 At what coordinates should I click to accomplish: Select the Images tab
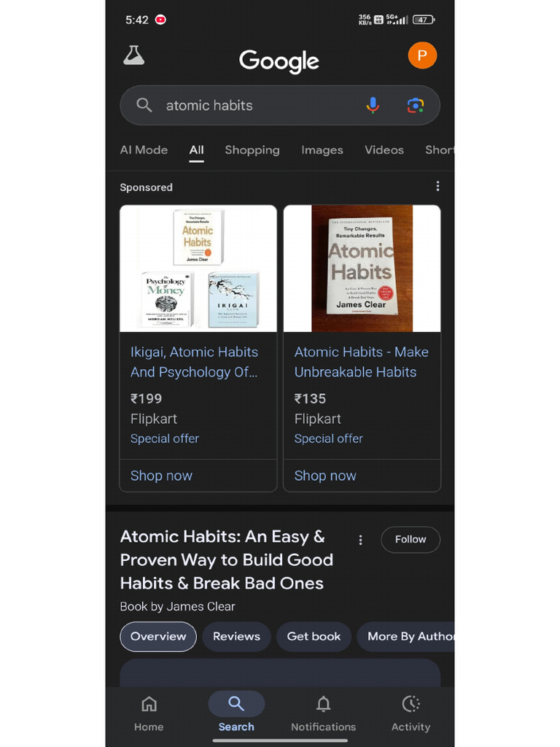(x=322, y=150)
